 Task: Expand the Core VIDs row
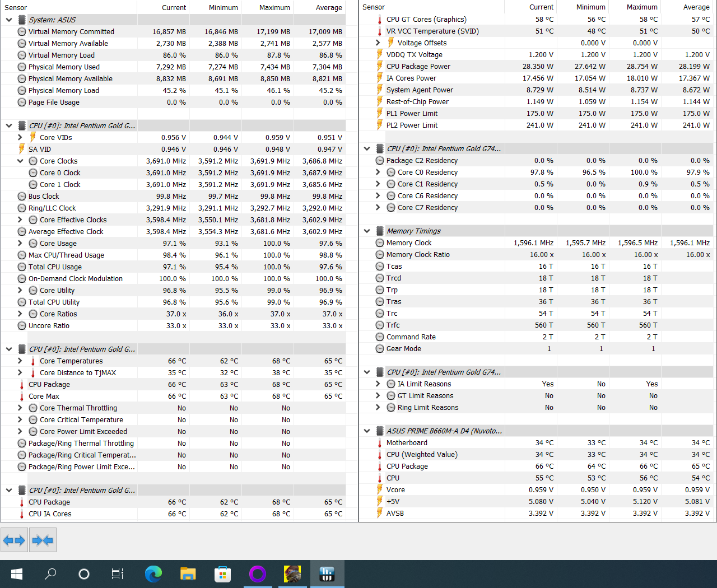coord(20,137)
